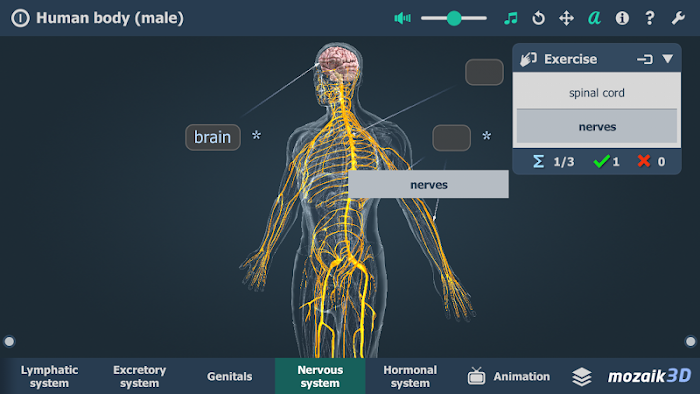Click the green checkmark correct count
The height and width of the screenshot is (394, 700).
(606, 162)
